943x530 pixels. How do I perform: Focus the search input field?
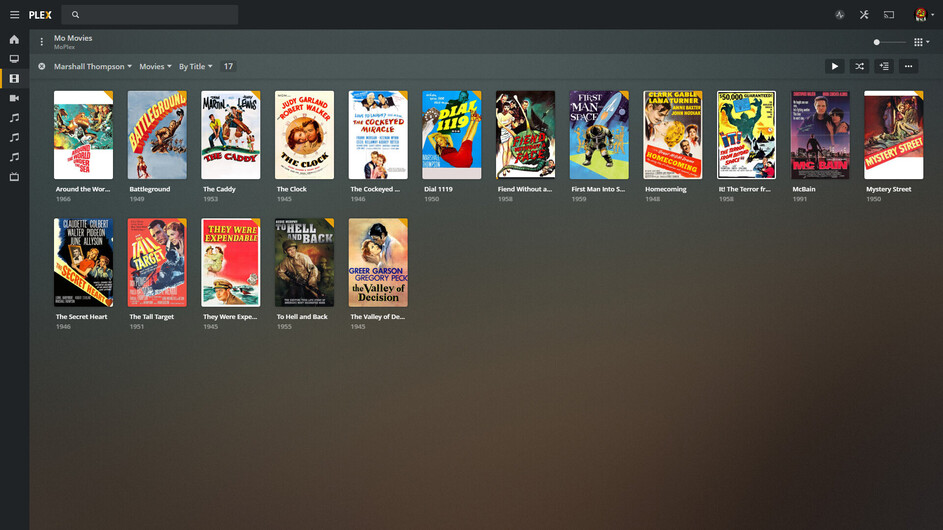click(x=150, y=15)
